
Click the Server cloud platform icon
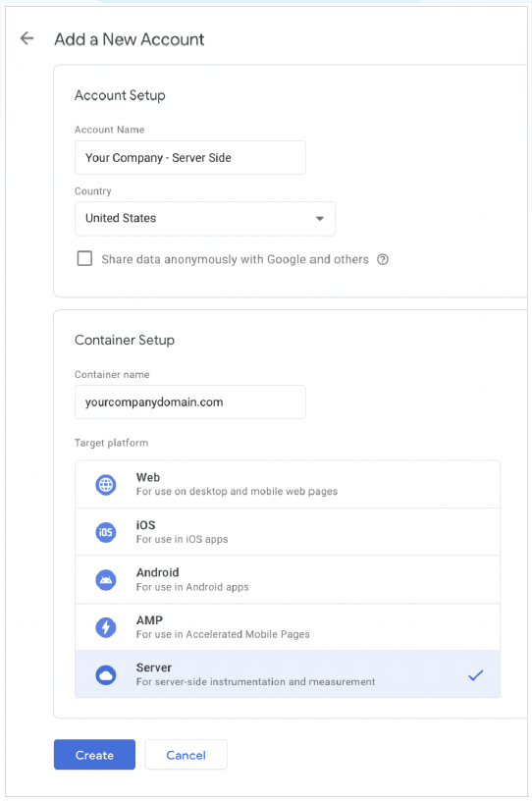pos(106,675)
